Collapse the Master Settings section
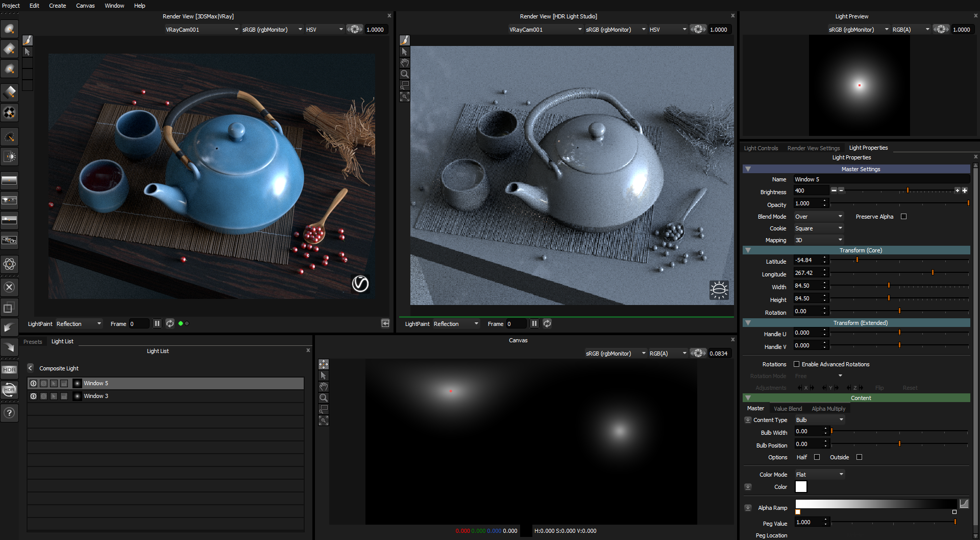The width and height of the screenshot is (980, 540). [748, 169]
